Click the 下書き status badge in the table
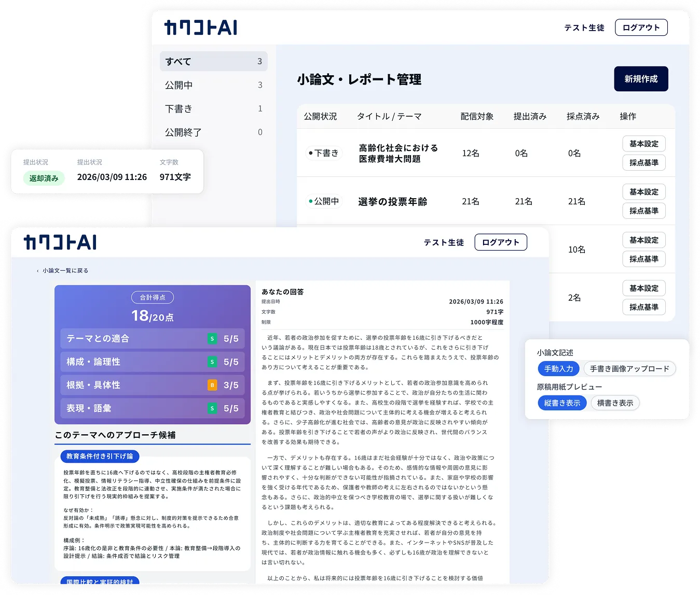Image resolution: width=700 pixels, height=595 pixels. click(x=324, y=153)
